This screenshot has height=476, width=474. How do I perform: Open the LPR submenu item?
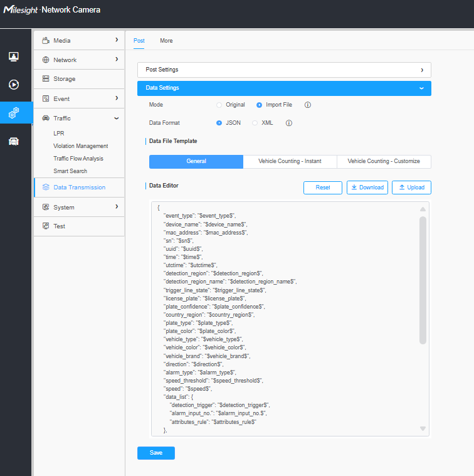59,134
